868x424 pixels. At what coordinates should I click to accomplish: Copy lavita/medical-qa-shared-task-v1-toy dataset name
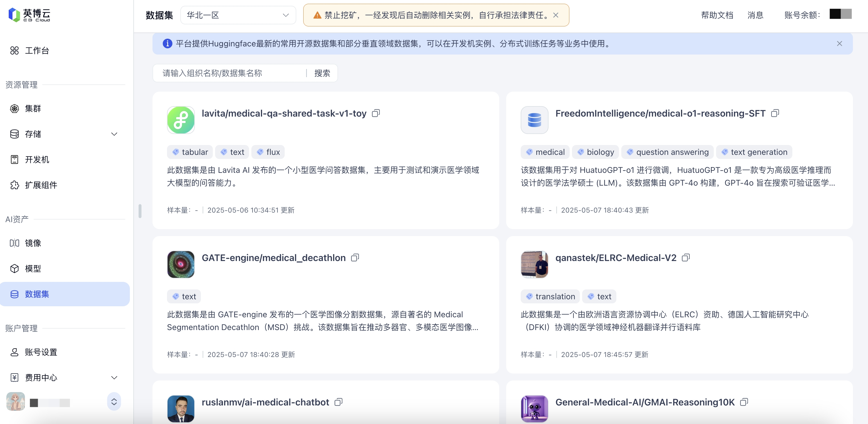coord(376,113)
